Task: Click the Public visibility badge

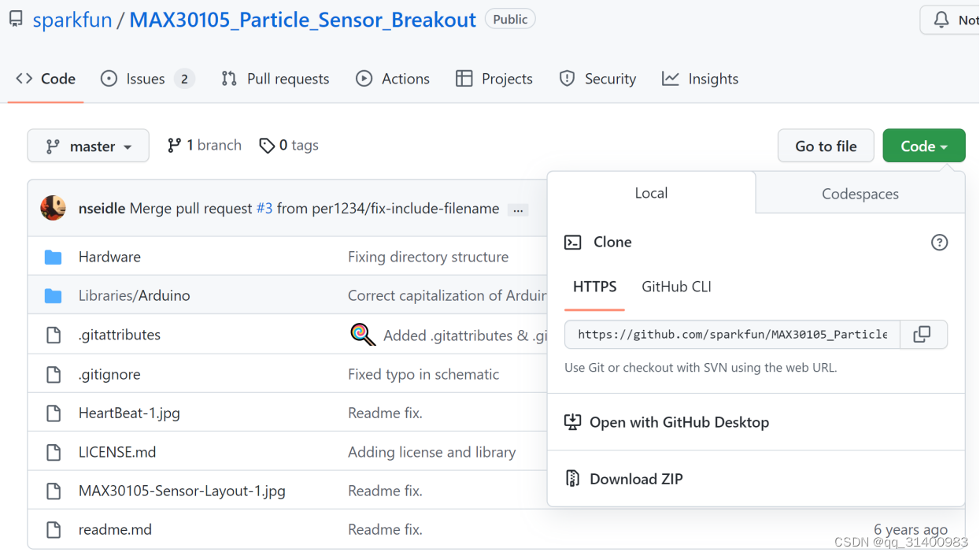Action: [x=510, y=20]
